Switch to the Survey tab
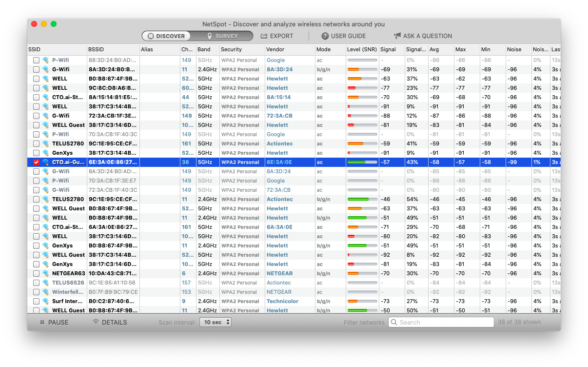This screenshot has height=367, width=588. pos(222,36)
